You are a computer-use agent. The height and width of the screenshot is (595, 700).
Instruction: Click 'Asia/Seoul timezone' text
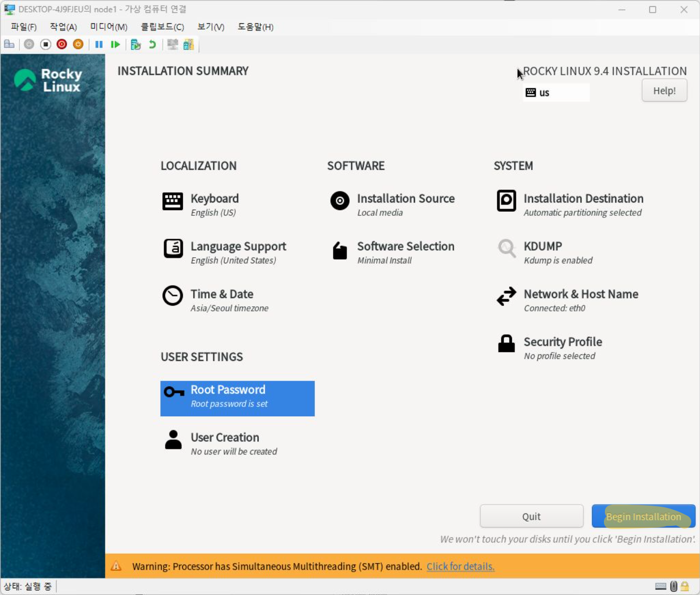229,308
